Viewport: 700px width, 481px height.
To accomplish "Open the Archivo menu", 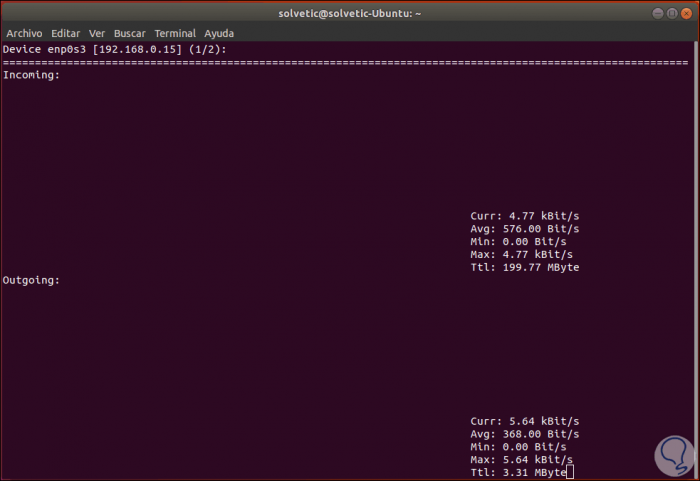I will pos(24,33).
